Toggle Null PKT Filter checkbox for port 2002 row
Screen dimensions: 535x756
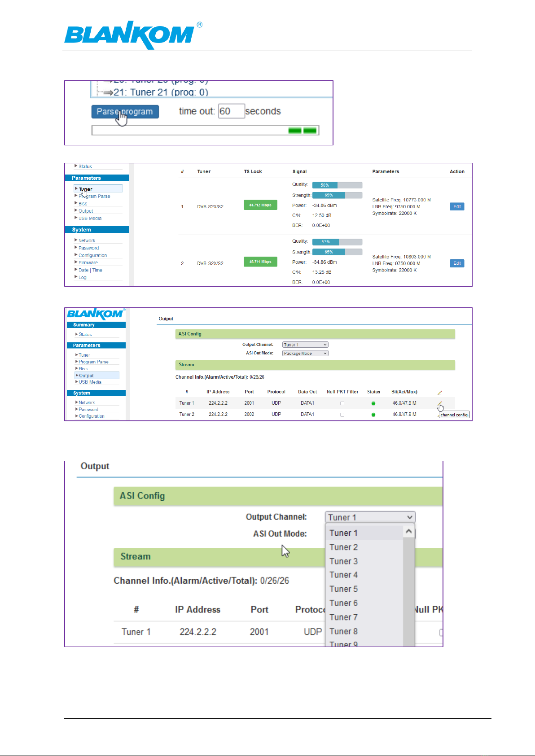(x=342, y=415)
